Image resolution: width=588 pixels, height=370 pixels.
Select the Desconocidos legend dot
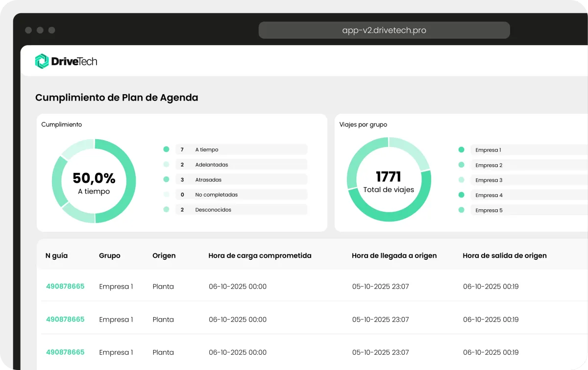tap(166, 210)
